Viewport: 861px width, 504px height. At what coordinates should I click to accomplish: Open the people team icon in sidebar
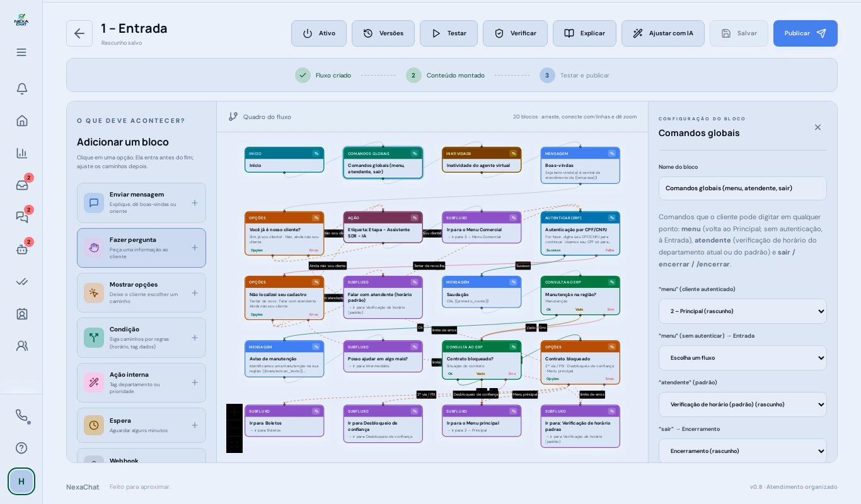[x=21, y=345]
